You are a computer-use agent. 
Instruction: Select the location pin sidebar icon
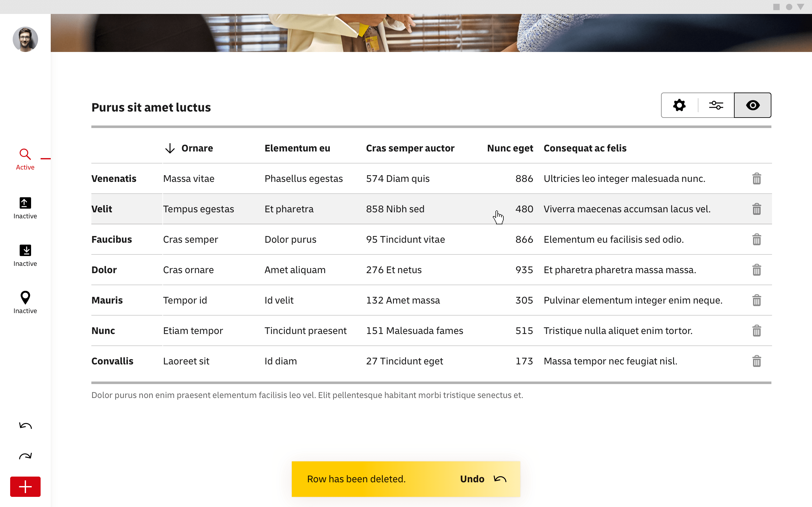click(25, 298)
